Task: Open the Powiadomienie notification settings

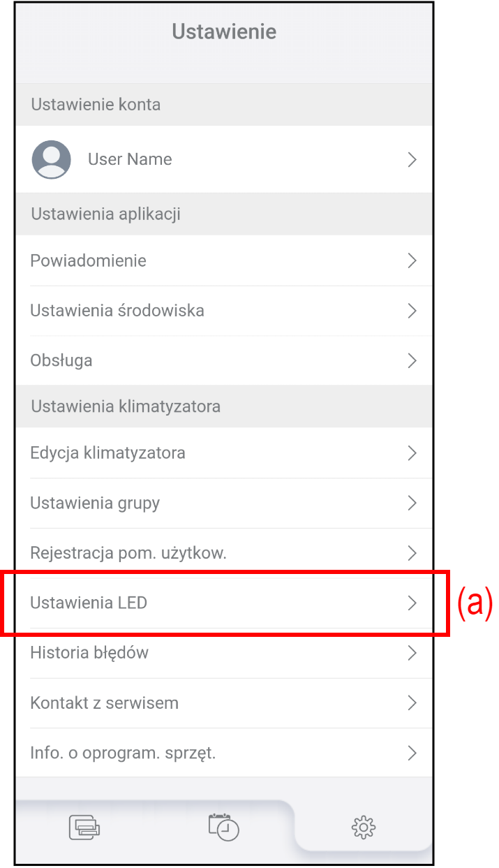Action: (x=89, y=261)
